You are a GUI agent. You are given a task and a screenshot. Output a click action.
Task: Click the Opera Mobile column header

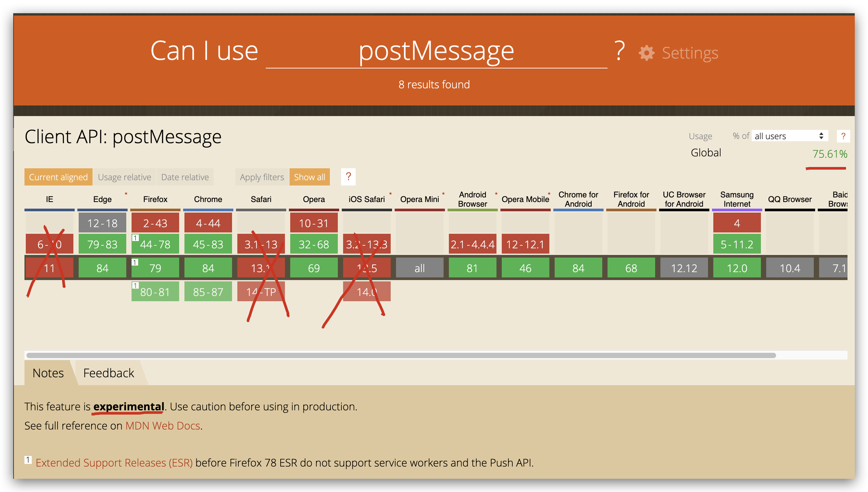tap(525, 199)
